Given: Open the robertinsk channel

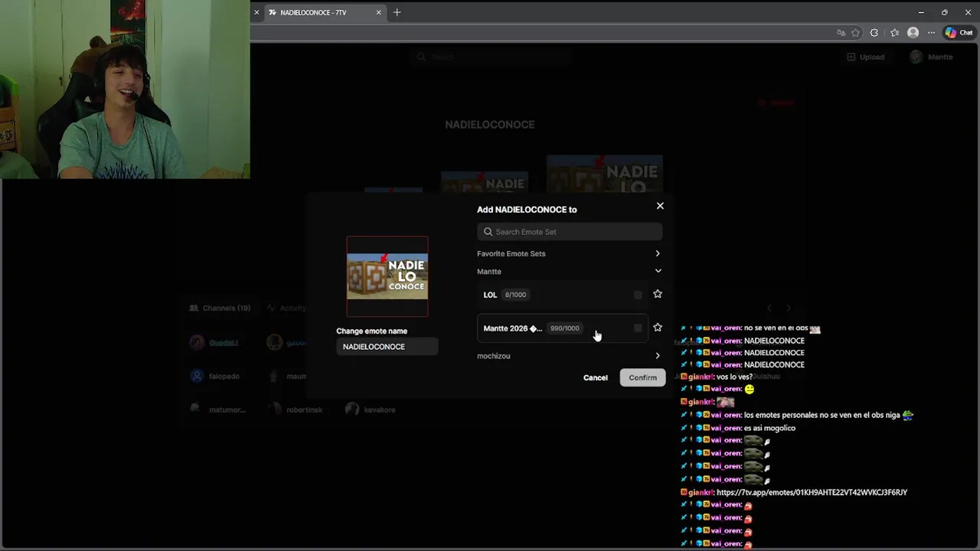Looking at the screenshot, I should tap(296, 409).
